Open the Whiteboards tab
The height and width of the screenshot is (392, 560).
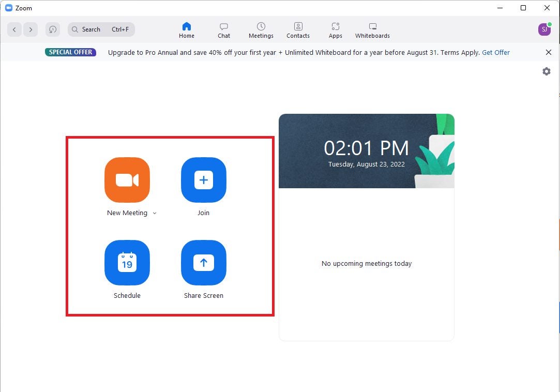(372, 31)
